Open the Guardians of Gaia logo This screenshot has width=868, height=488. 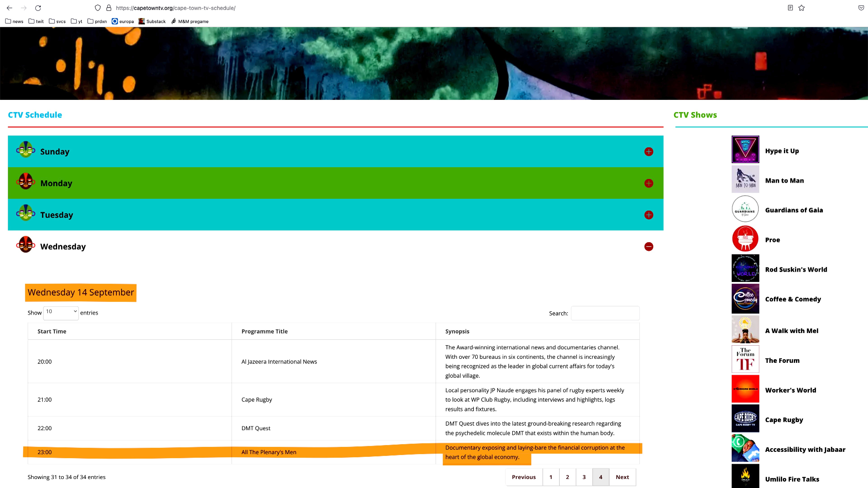745,209
